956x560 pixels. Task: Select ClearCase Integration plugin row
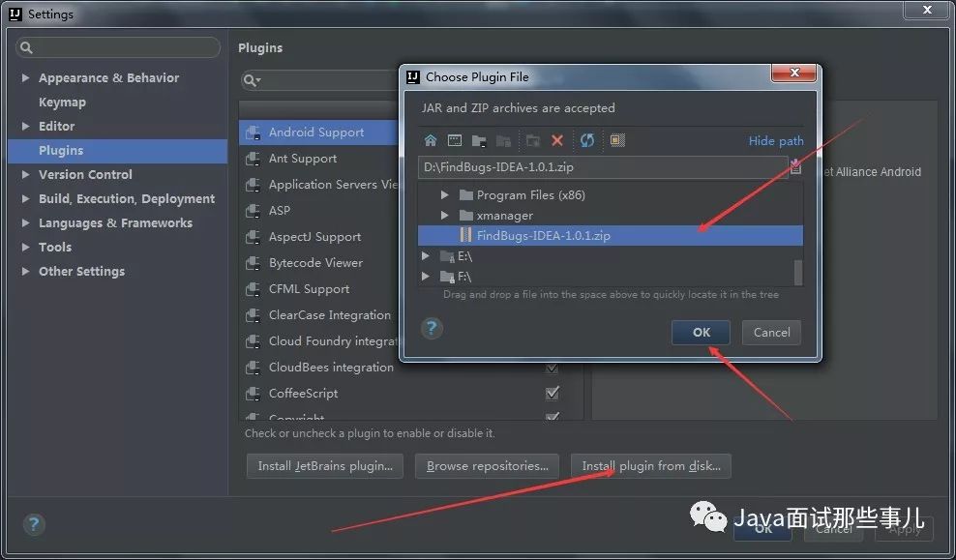coord(319,315)
